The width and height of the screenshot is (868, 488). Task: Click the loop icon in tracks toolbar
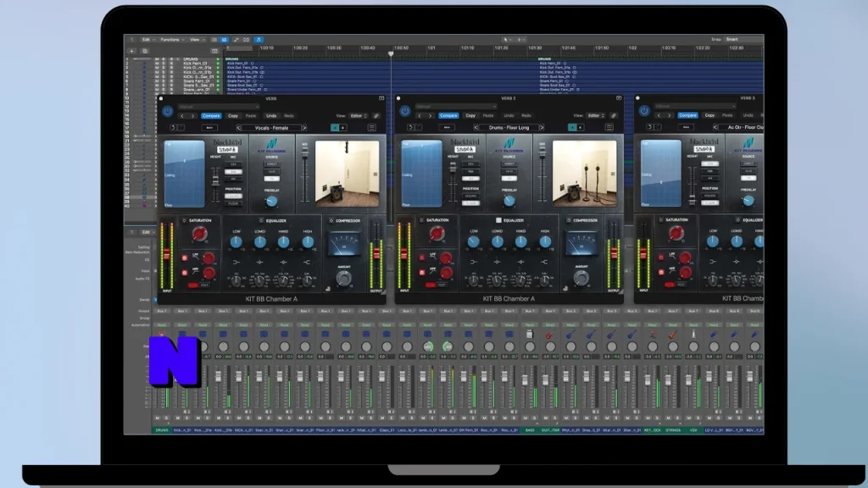[x=247, y=40]
